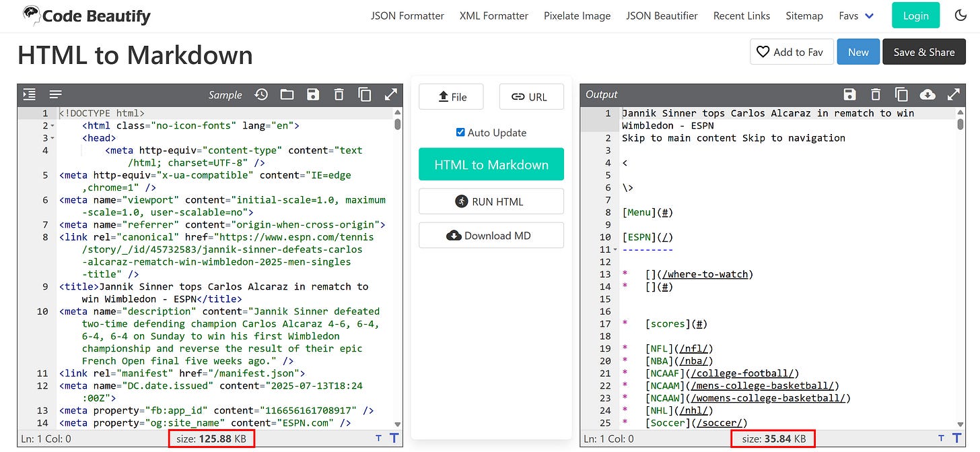Download output via the cloud icon
980x452 pixels.
pos(928,94)
